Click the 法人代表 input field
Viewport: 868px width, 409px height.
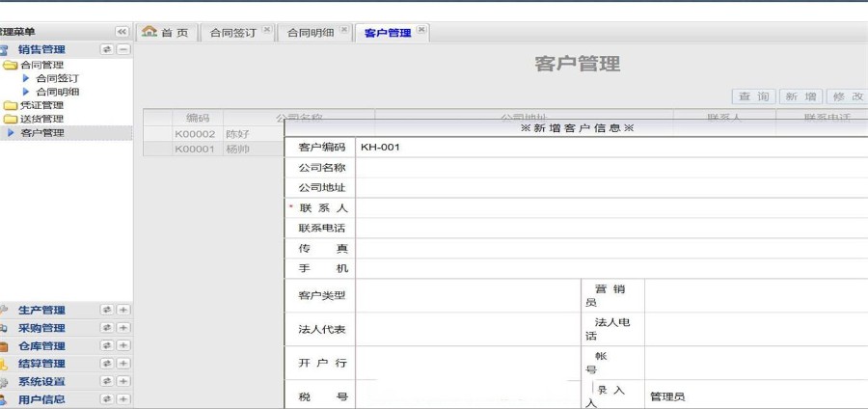coord(469,329)
